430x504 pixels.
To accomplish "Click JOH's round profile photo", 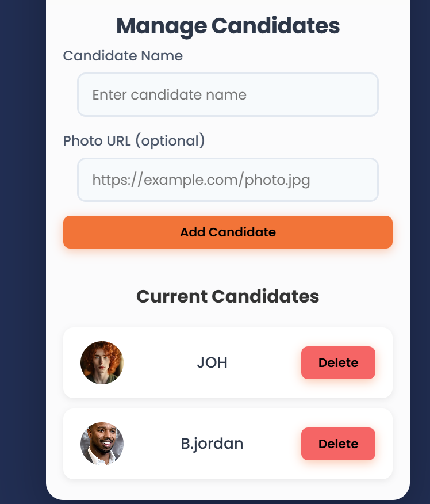I will click(102, 363).
